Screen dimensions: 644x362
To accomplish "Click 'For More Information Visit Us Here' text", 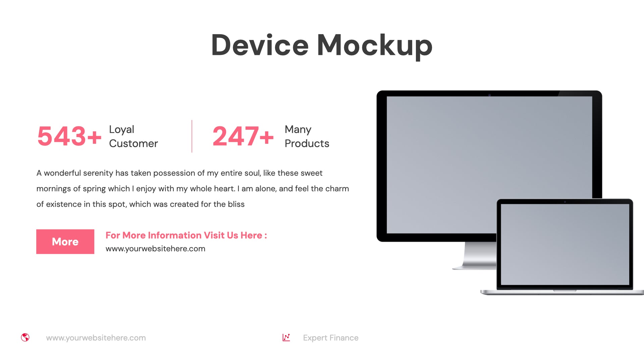I will 186,235.
